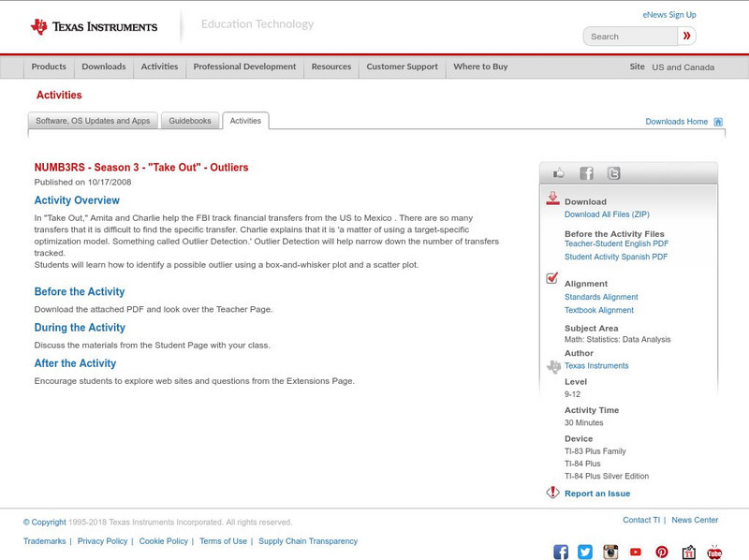Open the Terms of Use footer link
Viewport: 749px width, 560px height.
[223, 541]
